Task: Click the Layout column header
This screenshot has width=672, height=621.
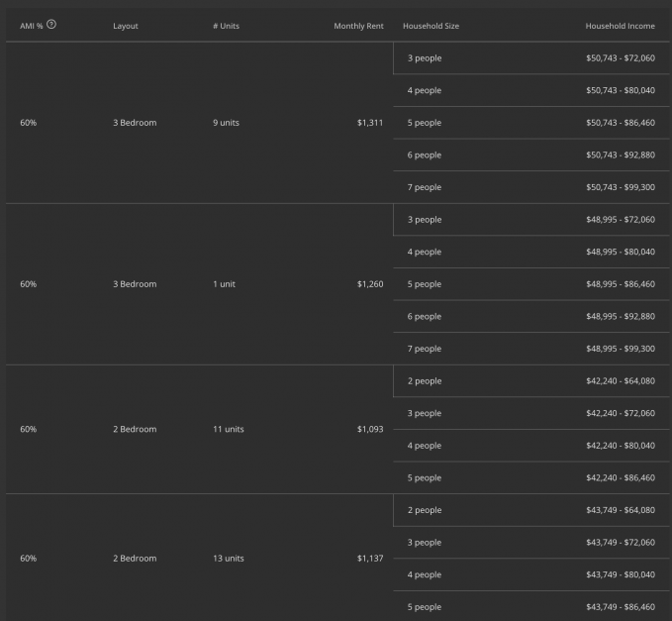Action: 126,26
